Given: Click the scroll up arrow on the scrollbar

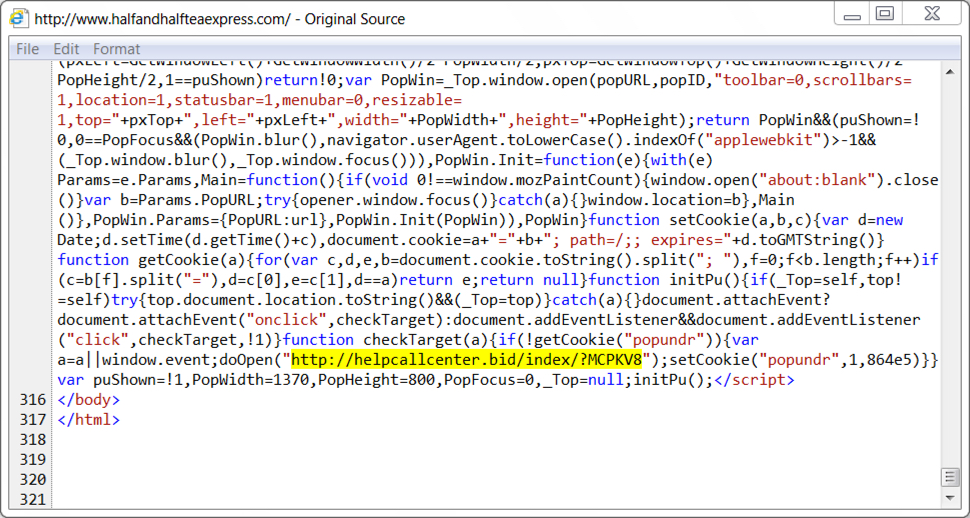Looking at the screenshot, I should click(x=950, y=72).
